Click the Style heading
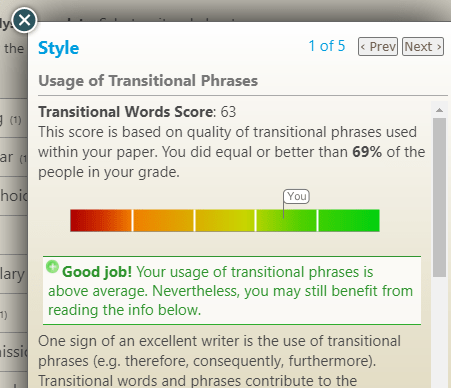Image resolution: width=451 pixels, height=388 pixels. pos(59,48)
